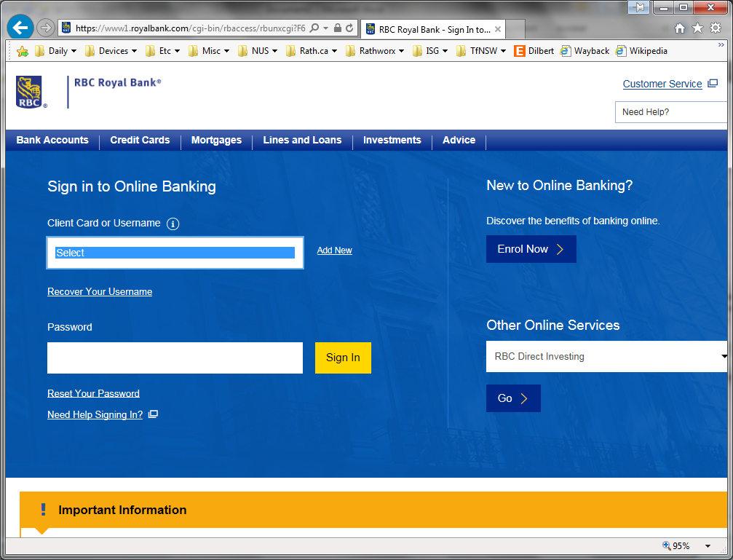
Task: Open the RBC Direct Investing dropdown
Action: tap(606, 357)
